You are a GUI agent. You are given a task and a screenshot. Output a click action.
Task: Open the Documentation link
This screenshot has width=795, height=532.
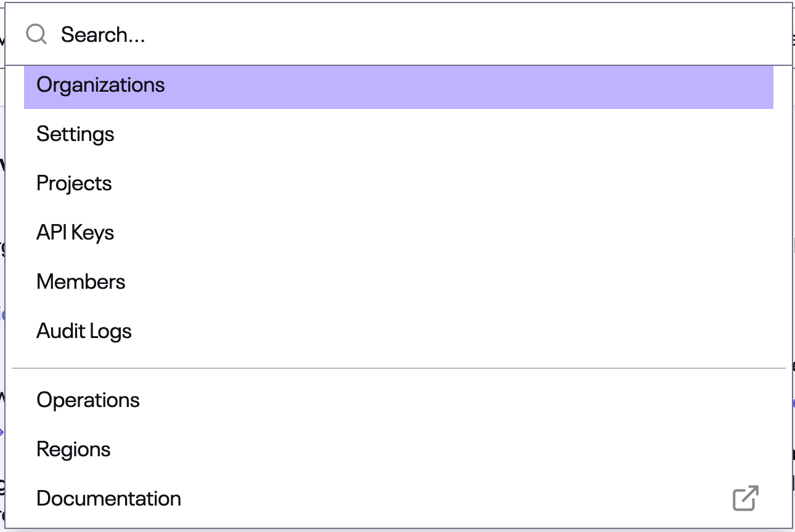coord(109,499)
